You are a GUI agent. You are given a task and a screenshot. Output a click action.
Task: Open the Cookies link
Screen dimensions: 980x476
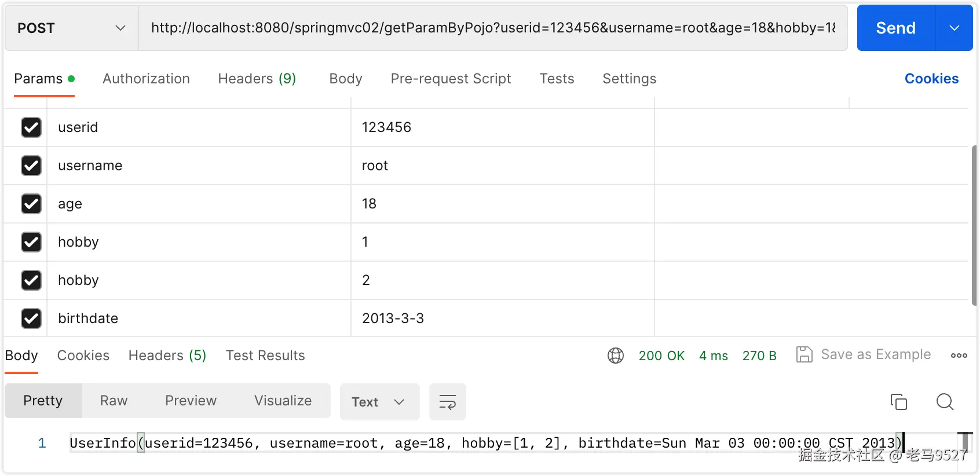click(931, 79)
